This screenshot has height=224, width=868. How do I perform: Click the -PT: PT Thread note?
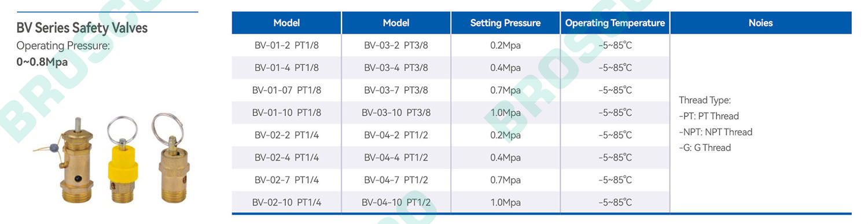click(709, 116)
